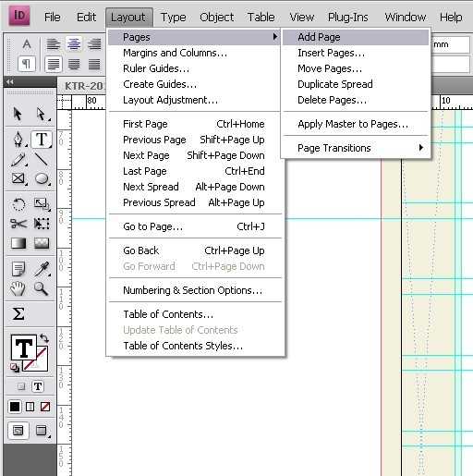This screenshot has height=476, width=473.
Task: Toggle formatting affects text button
Action: click(38, 386)
